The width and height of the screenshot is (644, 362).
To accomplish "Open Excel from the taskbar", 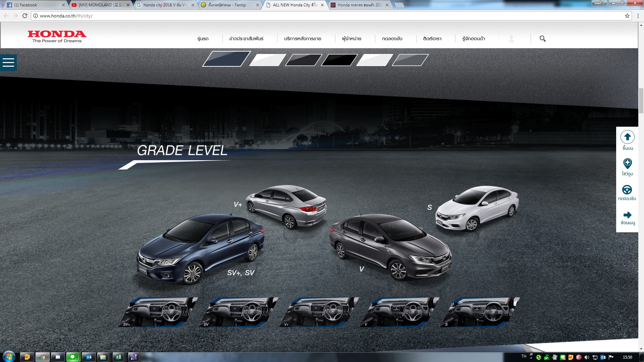I will coord(118,357).
